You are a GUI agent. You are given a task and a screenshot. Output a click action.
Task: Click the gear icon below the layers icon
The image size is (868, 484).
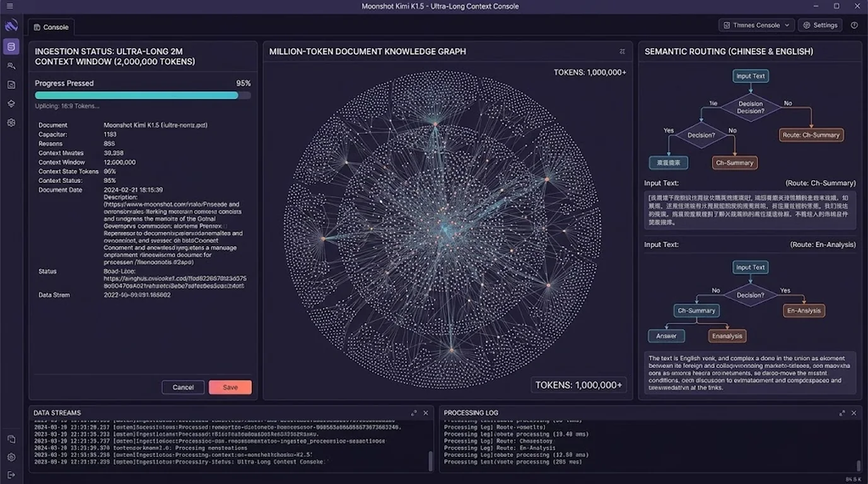pos(11,123)
